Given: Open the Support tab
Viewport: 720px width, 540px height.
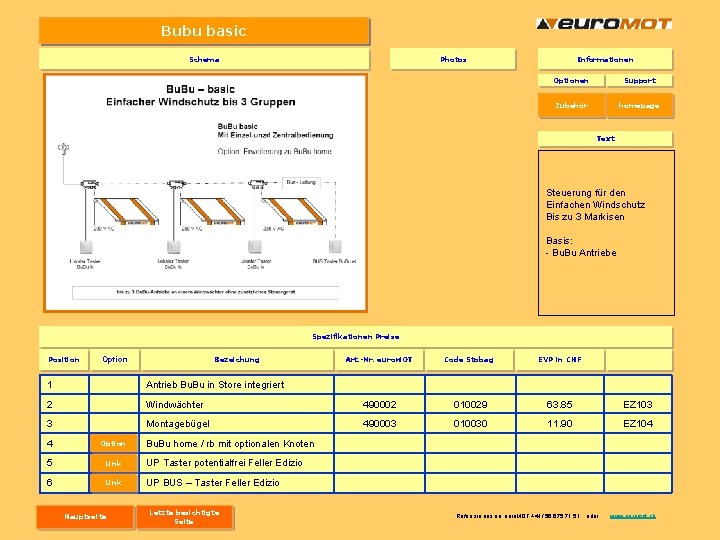Looking at the screenshot, I should [x=640, y=81].
